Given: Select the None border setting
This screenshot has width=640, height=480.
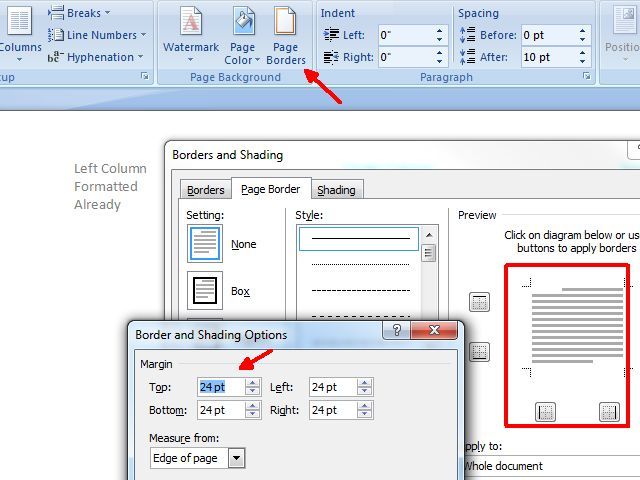Looking at the screenshot, I should tap(205, 244).
